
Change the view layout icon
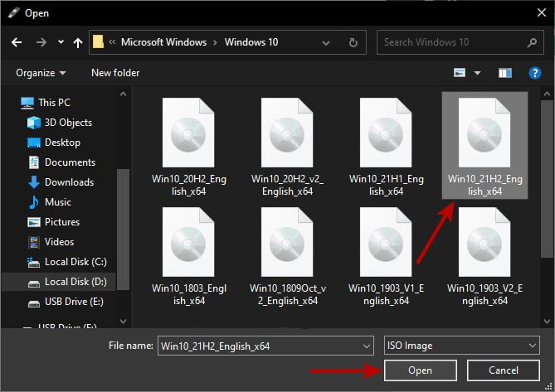460,73
